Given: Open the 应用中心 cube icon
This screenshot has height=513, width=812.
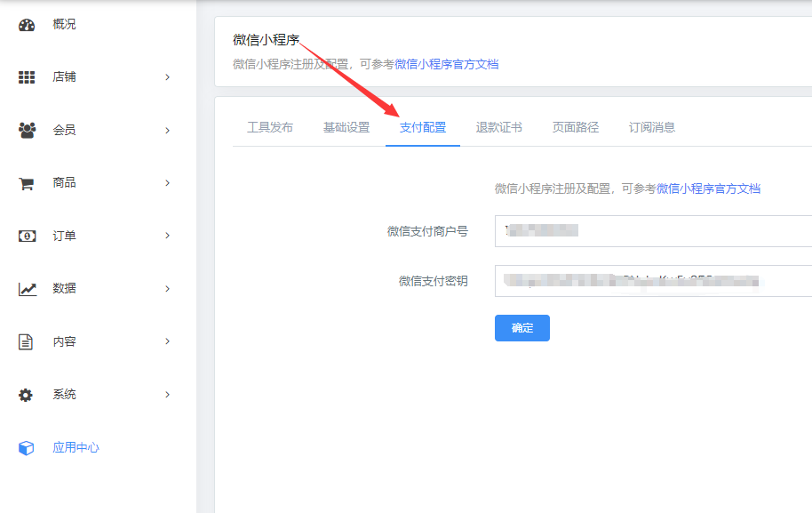Looking at the screenshot, I should pos(26,448).
